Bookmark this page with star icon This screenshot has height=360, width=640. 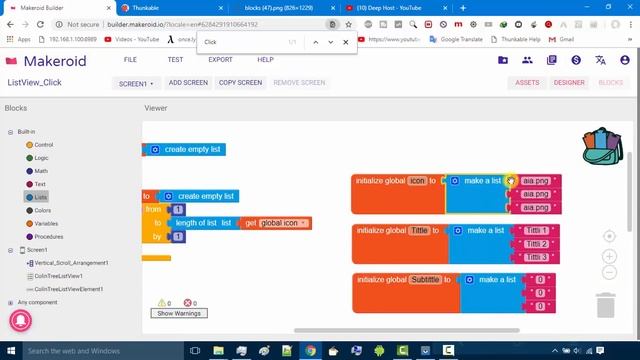[348, 24]
